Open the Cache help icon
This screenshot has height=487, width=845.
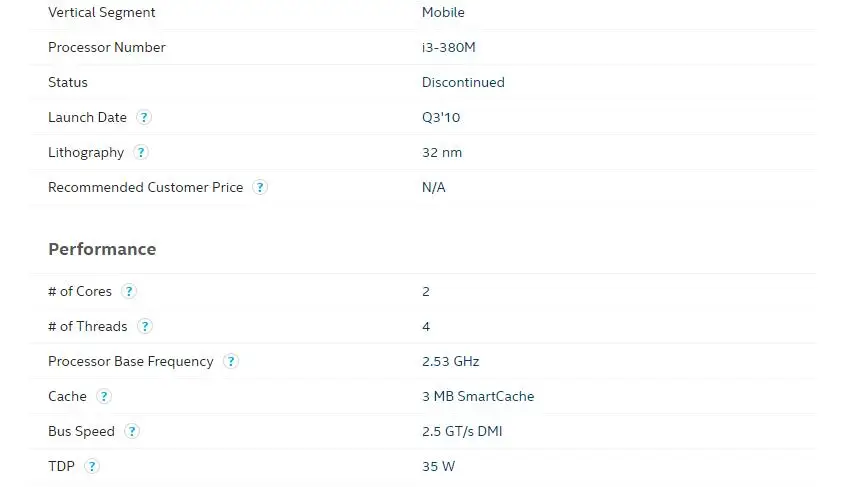coord(103,396)
